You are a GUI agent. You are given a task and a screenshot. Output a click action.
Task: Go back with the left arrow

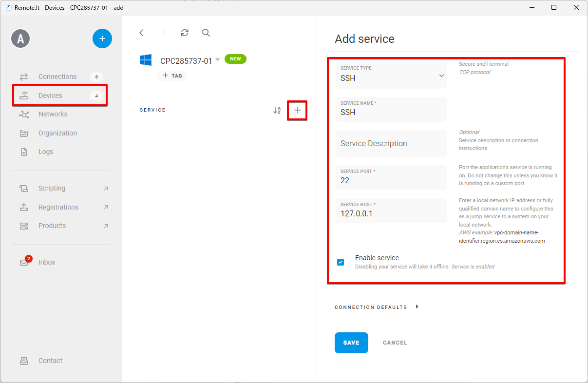(x=141, y=33)
